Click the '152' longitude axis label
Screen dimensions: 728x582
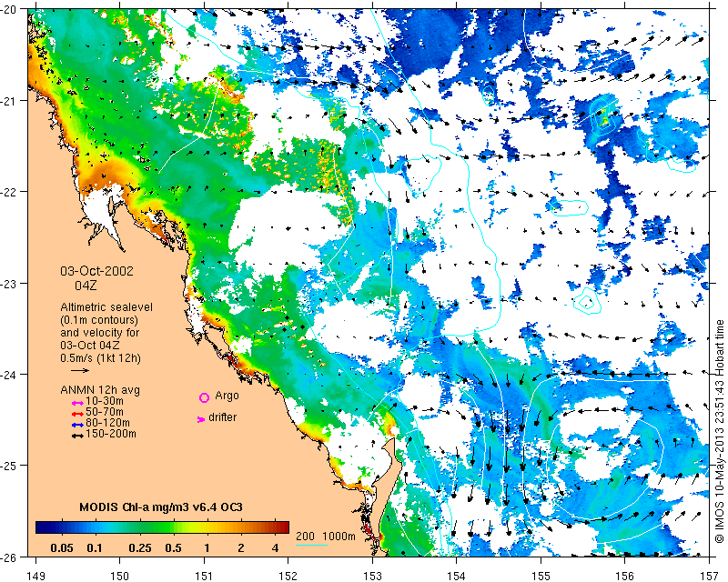(x=288, y=576)
